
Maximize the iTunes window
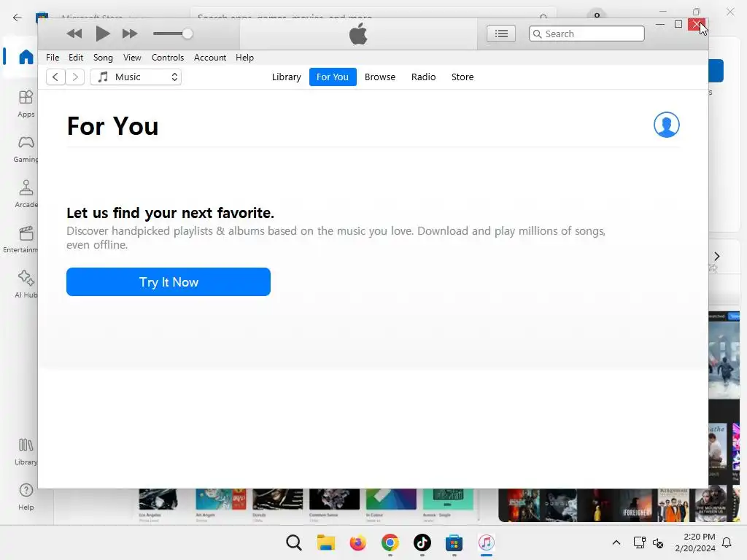point(678,24)
